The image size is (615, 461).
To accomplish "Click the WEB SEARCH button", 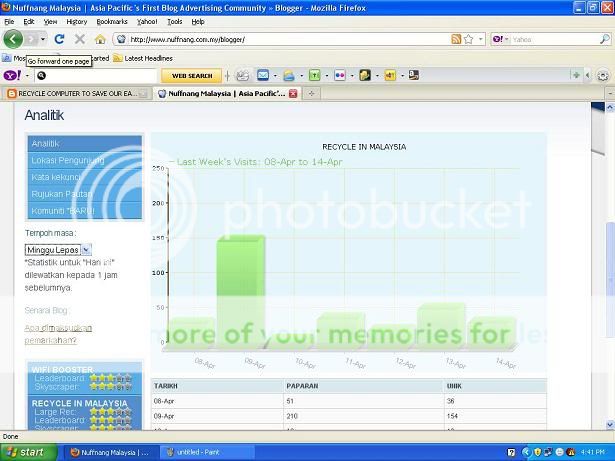I will [192, 76].
